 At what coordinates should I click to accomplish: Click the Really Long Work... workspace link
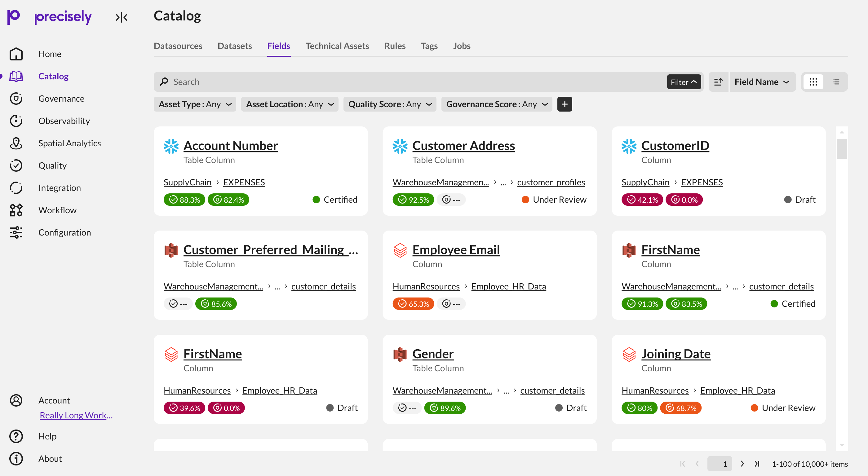[x=76, y=415]
